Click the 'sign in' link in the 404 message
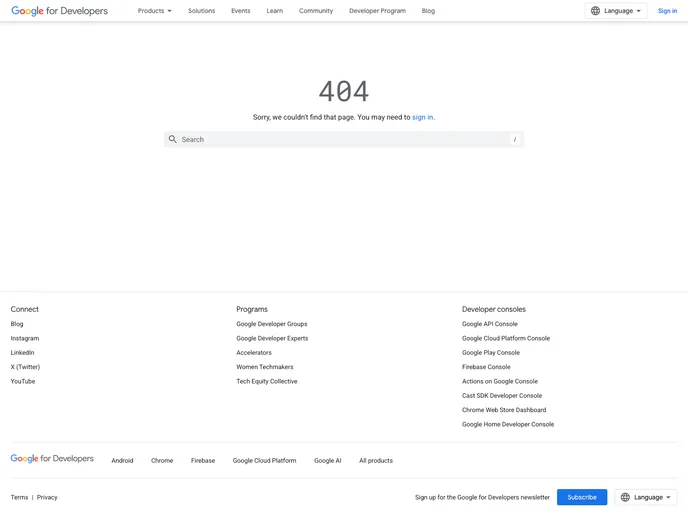The image size is (688, 512). click(x=423, y=117)
